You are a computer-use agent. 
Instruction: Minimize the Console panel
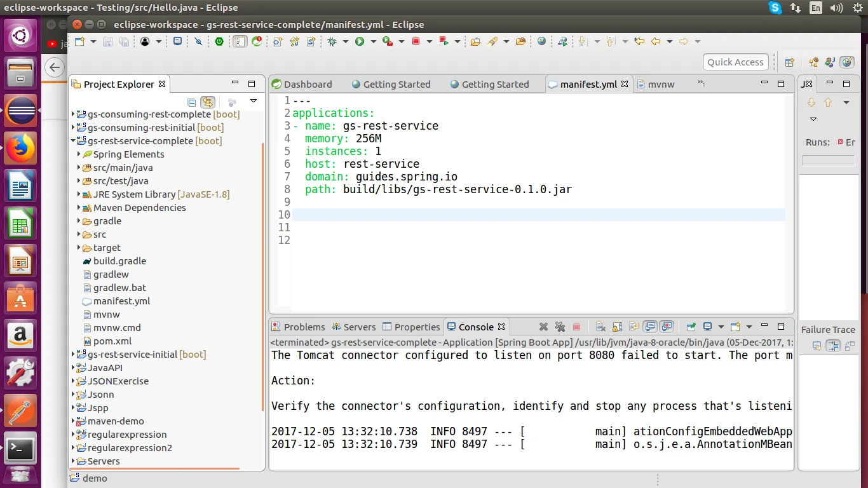point(765,327)
